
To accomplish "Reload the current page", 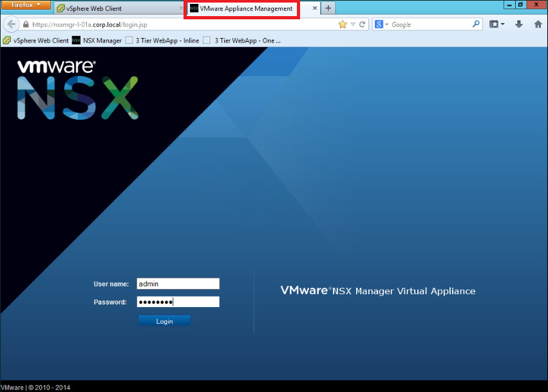I will 362,24.
